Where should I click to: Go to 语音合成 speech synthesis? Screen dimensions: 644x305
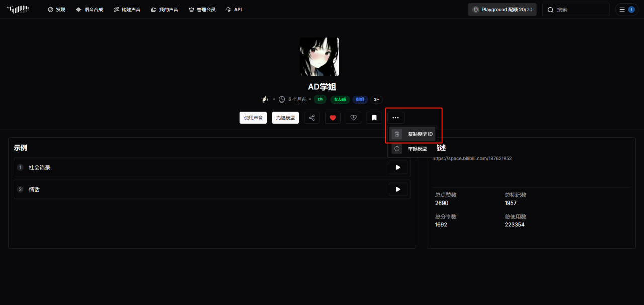[x=90, y=9]
